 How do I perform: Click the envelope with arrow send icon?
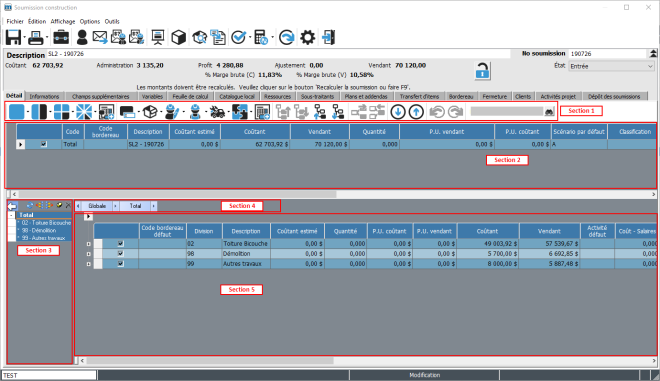coord(100,37)
